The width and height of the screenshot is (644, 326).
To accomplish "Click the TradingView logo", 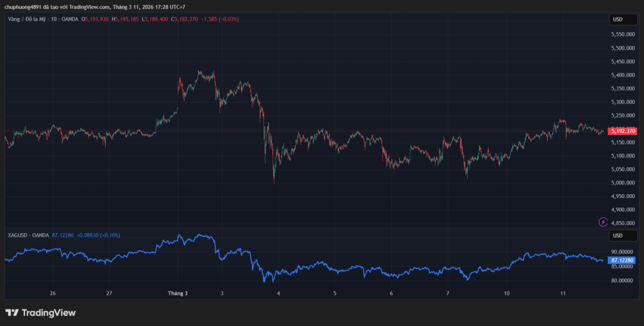I will click(x=40, y=313).
